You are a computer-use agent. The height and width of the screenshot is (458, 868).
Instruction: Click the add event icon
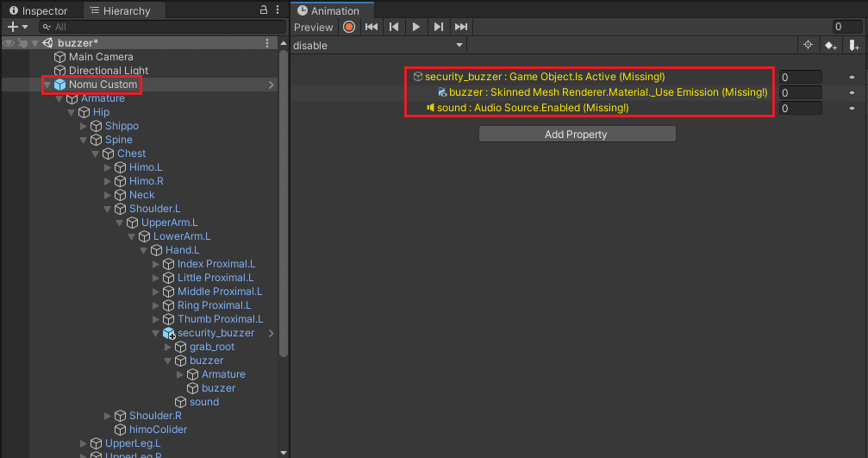pyautogui.click(x=854, y=46)
